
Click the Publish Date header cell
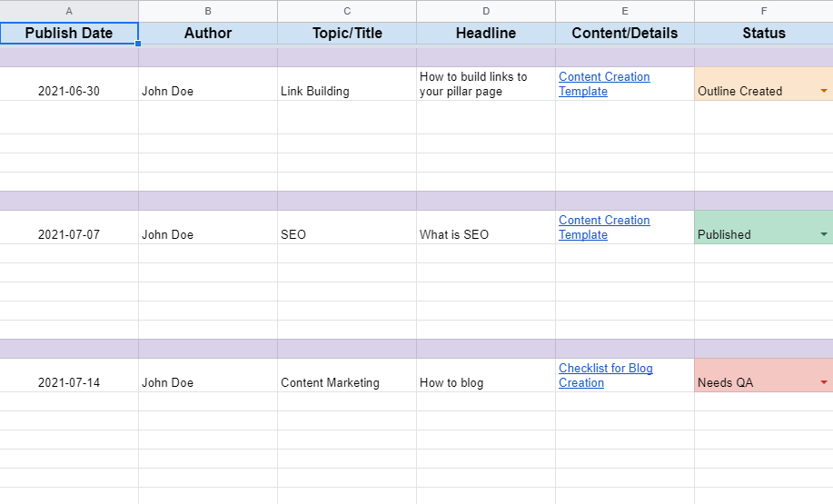(x=69, y=34)
